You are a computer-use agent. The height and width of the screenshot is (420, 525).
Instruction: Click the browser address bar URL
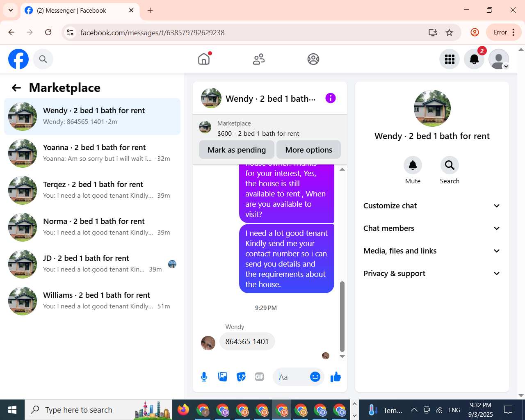pyautogui.click(x=153, y=32)
